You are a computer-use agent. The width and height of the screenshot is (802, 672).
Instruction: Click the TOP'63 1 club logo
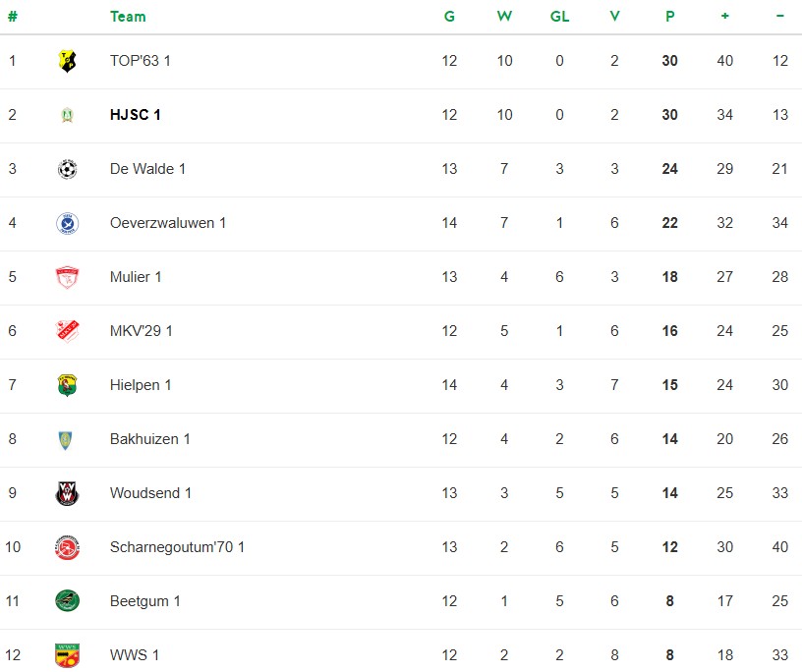pyautogui.click(x=67, y=61)
